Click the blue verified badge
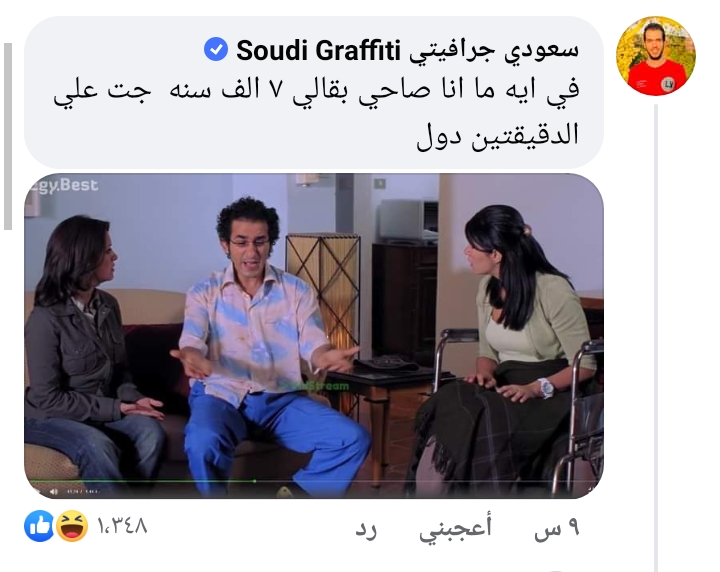The width and height of the screenshot is (720, 572). pos(216,50)
